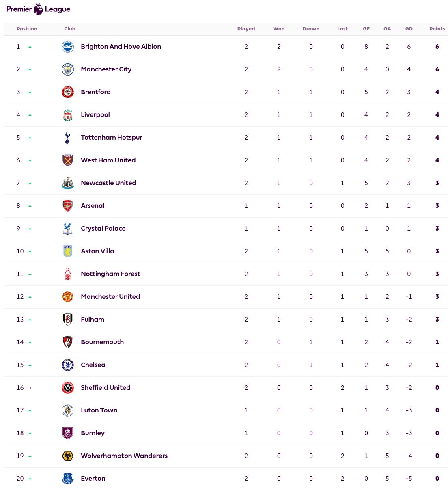Select the Tottenham Hotspur cockerel badge

click(x=68, y=138)
